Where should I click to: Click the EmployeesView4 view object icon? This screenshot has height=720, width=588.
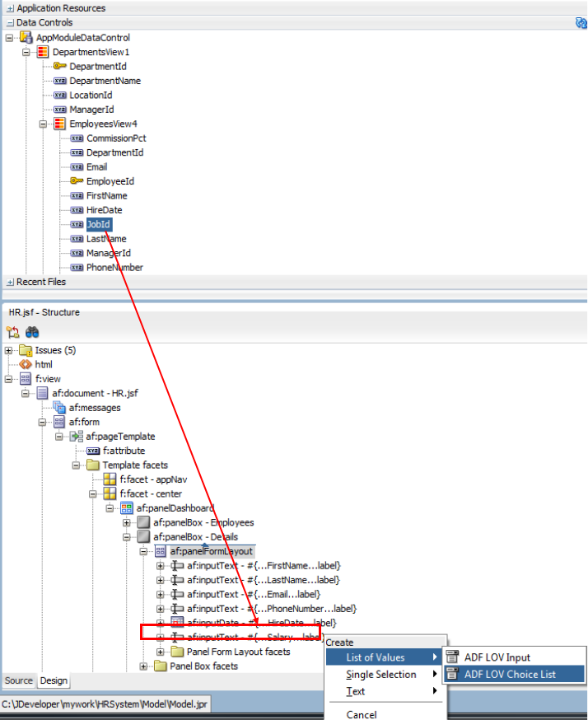tap(59, 124)
